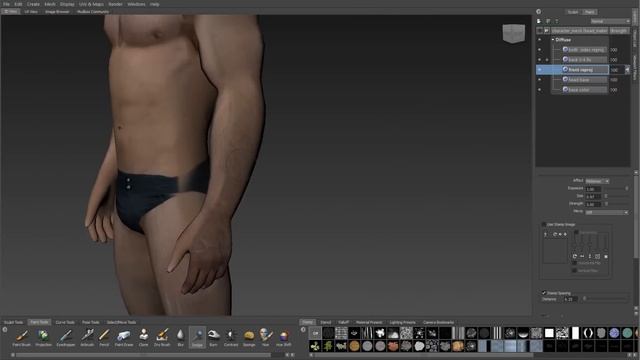Collapse the Diffuse channel tree
640x360 pixels.
click(x=553, y=40)
